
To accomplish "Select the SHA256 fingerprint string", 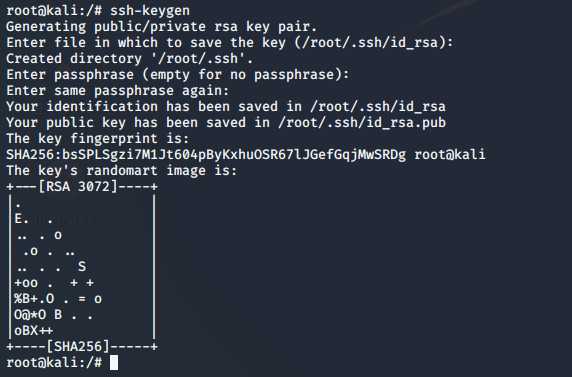I will tap(206, 154).
